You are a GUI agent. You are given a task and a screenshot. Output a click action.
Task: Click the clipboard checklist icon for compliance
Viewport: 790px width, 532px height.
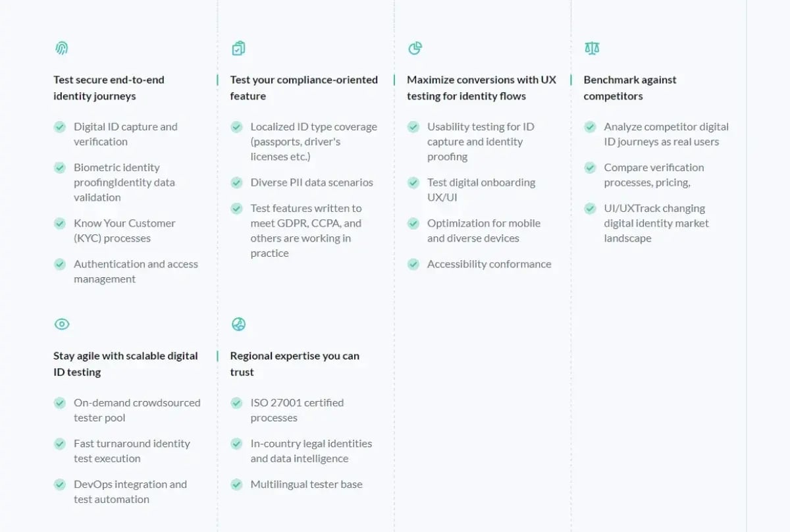(238, 48)
